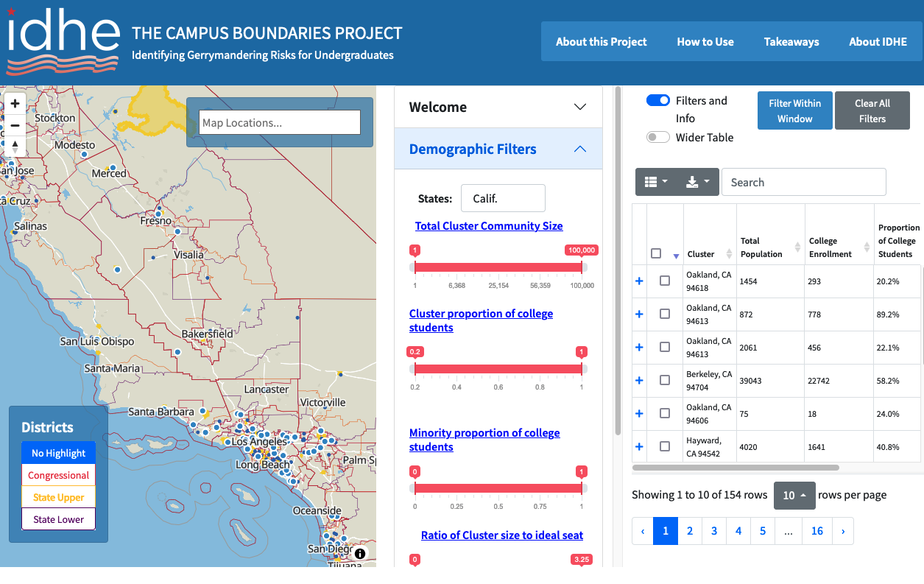Select No Highlight districts option

click(59, 453)
